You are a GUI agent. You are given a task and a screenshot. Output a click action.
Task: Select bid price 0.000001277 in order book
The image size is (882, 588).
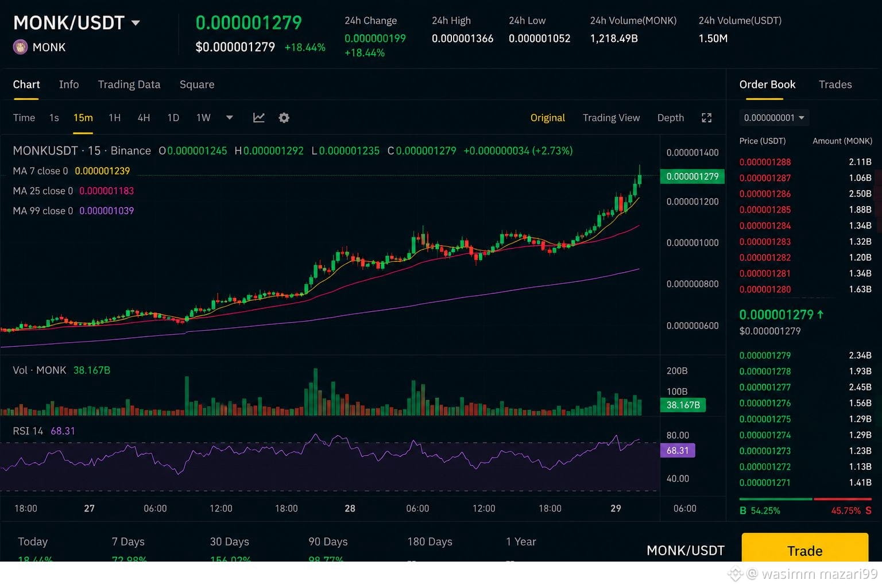(765, 387)
